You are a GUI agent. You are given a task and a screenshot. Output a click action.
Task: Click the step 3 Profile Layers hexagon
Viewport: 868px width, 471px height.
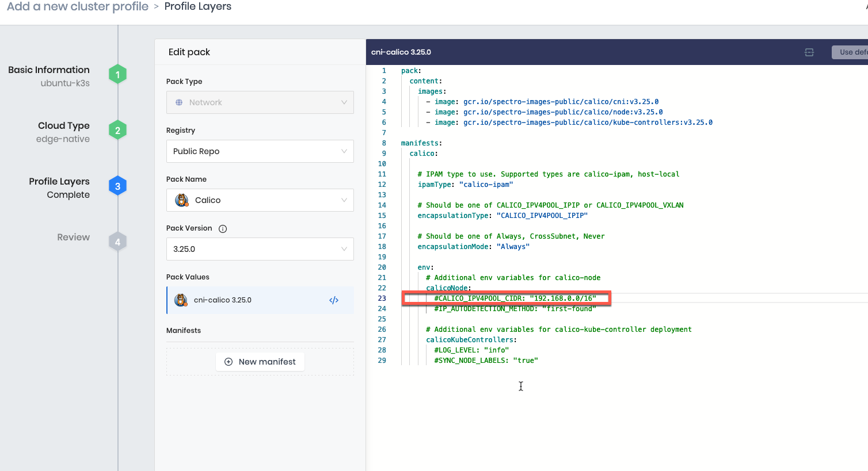tap(117, 186)
